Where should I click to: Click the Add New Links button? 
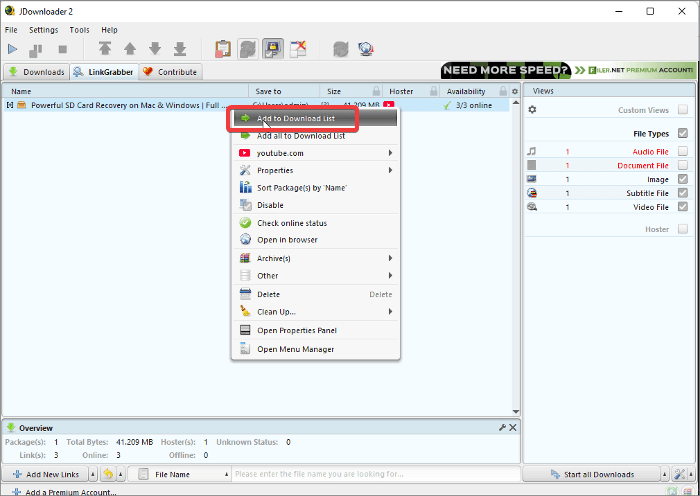coord(49,474)
